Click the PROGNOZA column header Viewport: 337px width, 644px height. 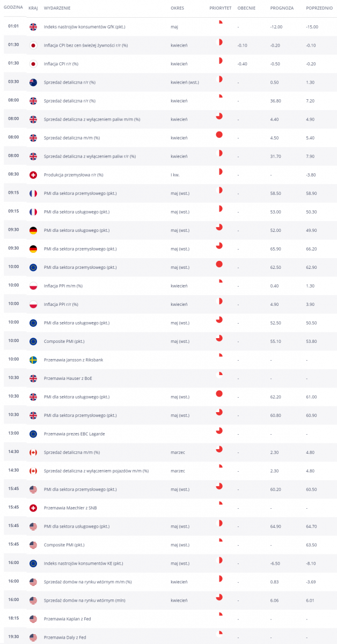tap(282, 9)
